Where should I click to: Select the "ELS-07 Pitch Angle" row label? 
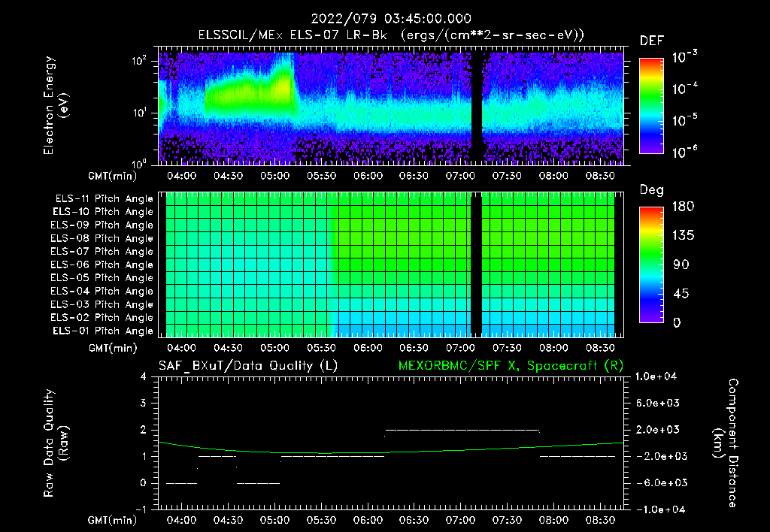coord(102,251)
